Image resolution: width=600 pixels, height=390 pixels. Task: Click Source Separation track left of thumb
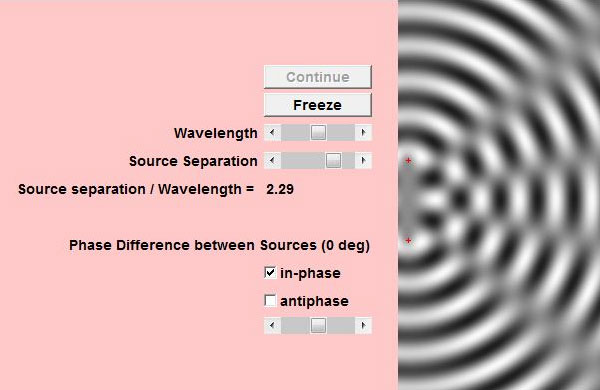[x=303, y=161]
